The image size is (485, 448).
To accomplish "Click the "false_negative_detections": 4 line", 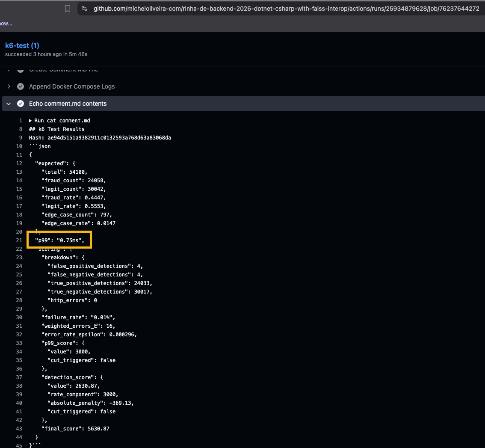I will pos(95,275).
